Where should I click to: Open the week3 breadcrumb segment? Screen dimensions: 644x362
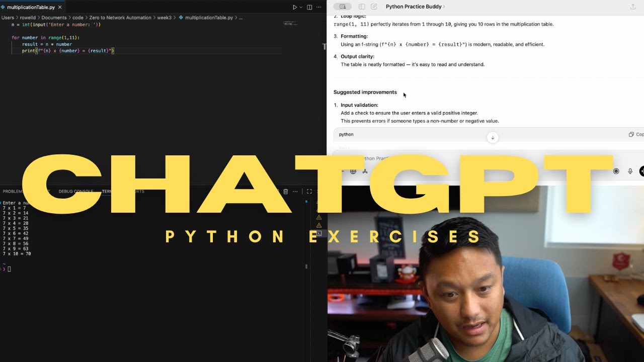(x=165, y=18)
